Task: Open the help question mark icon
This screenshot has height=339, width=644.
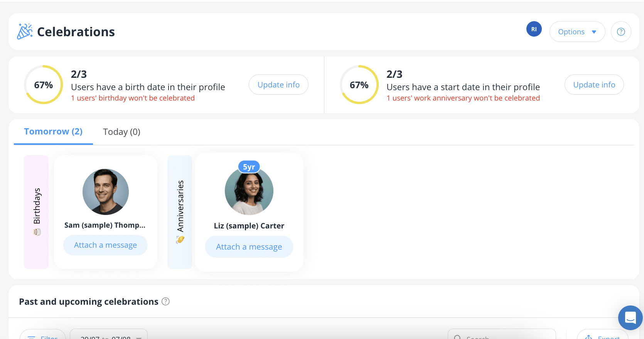Action: coord(621,32)
